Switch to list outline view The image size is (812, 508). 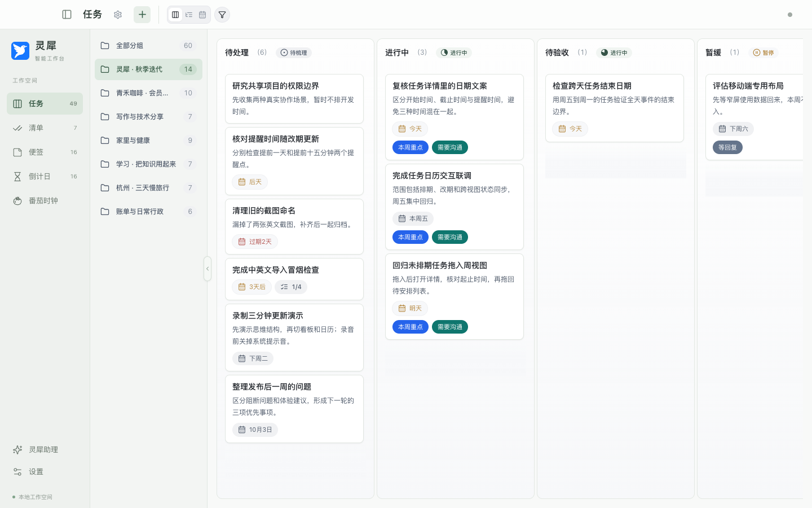click(189, 15)
